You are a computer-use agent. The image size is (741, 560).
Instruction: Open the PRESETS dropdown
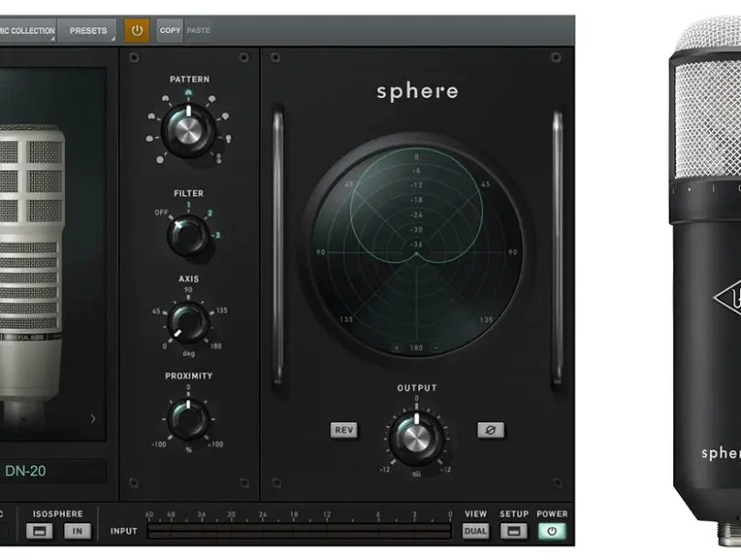click(89, 31)
